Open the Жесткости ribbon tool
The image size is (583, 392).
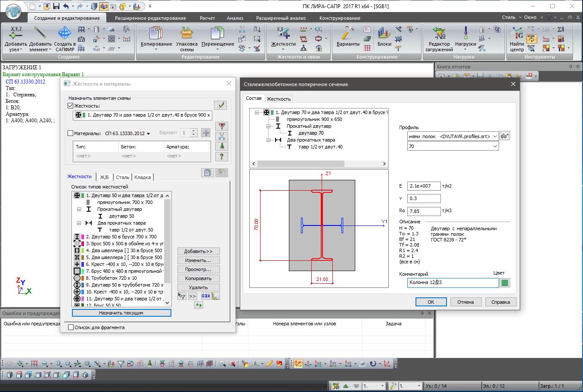pyautogui.click(x=283, y=33)
